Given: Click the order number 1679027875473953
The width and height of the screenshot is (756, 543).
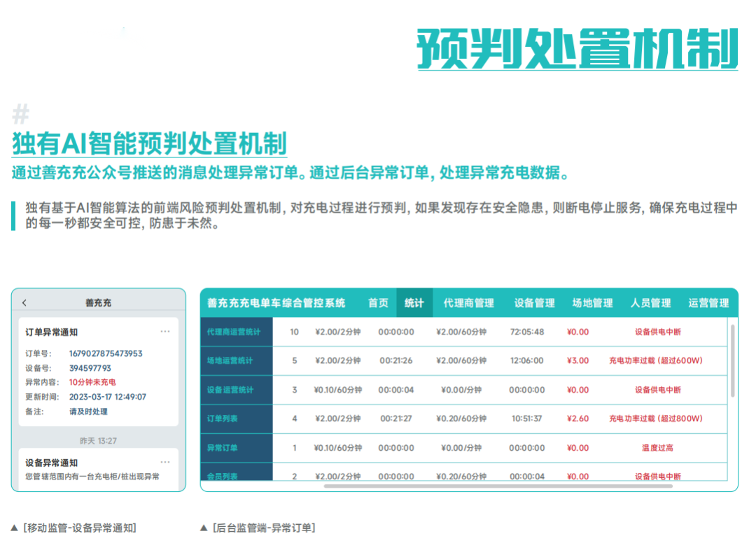Looking at the screenshot, I should [106, 353].
